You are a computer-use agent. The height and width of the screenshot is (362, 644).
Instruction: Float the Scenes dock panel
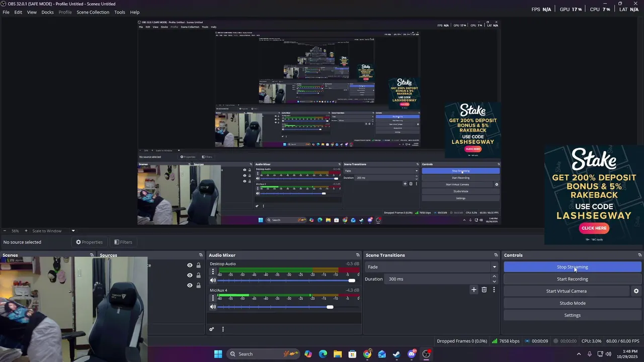92,255
